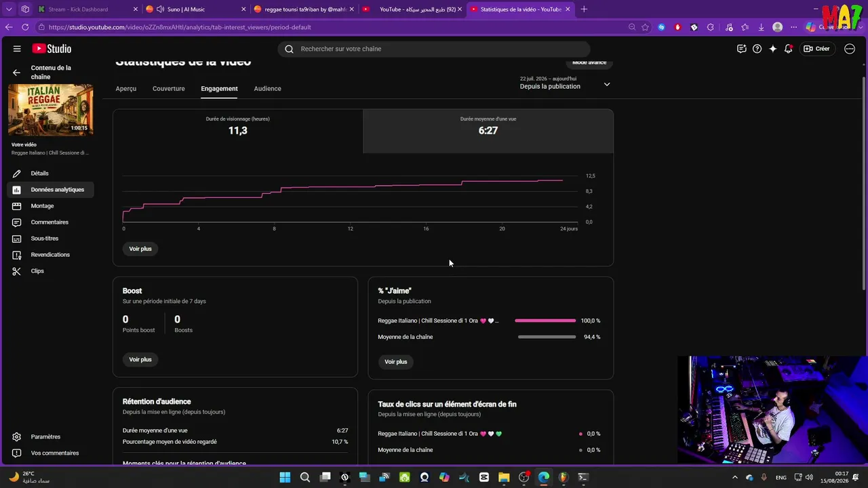Open a new browser tab plus button

tap(584, 9)
